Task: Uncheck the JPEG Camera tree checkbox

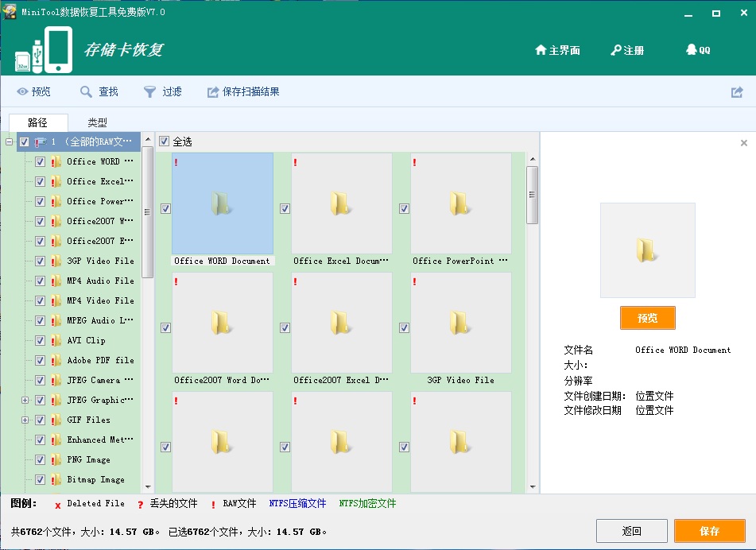Action: pyautogui.click(x=41, y=380)
